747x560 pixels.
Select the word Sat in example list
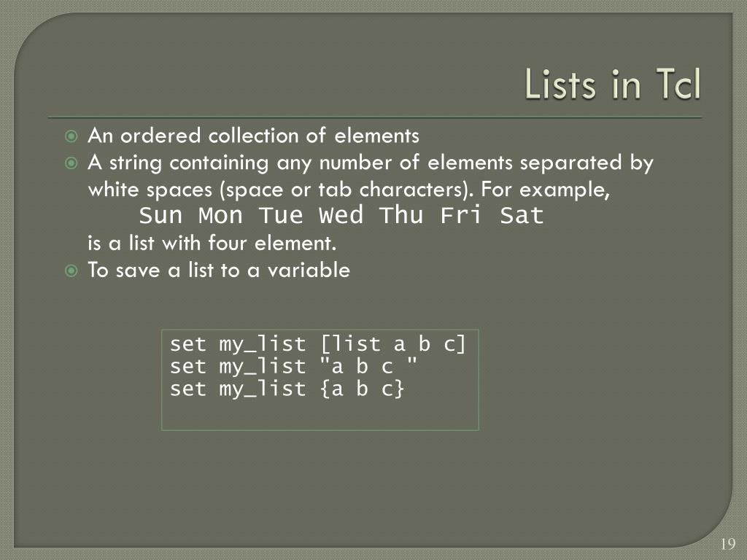pos(522,215)
